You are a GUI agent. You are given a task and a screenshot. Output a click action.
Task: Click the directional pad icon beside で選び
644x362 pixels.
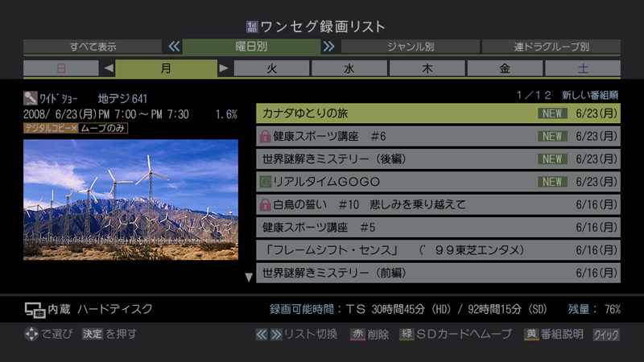pos(31,334)
